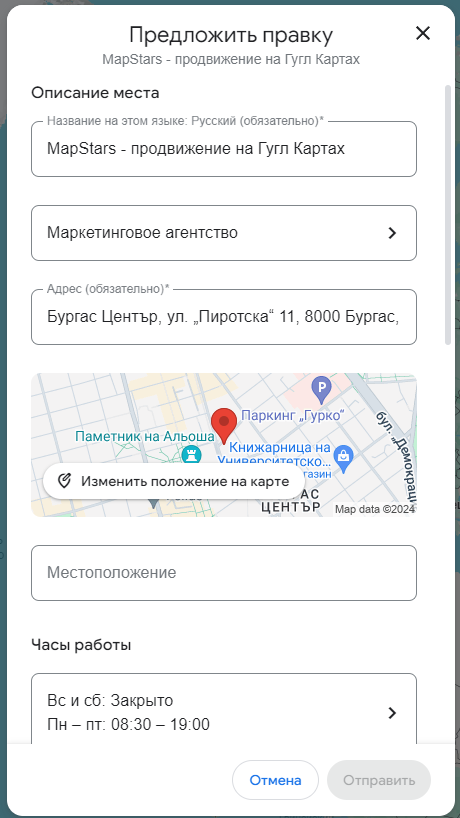Image resolution: width=460 pixels, height=818 pixels.
Task: Click the Местоположение input field
Action: pyautogui.click(x=224, y=573)
